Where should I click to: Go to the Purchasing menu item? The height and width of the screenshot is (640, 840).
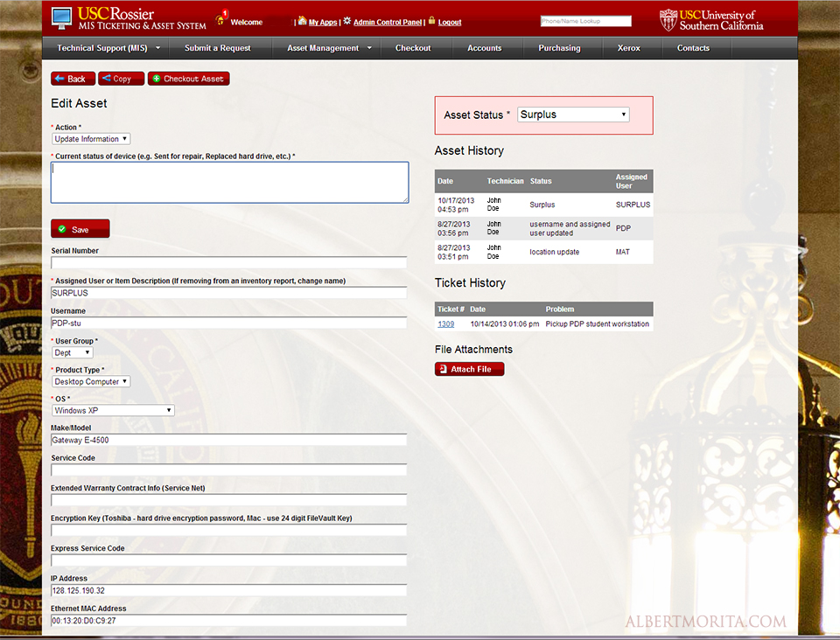tap(559, 48)
